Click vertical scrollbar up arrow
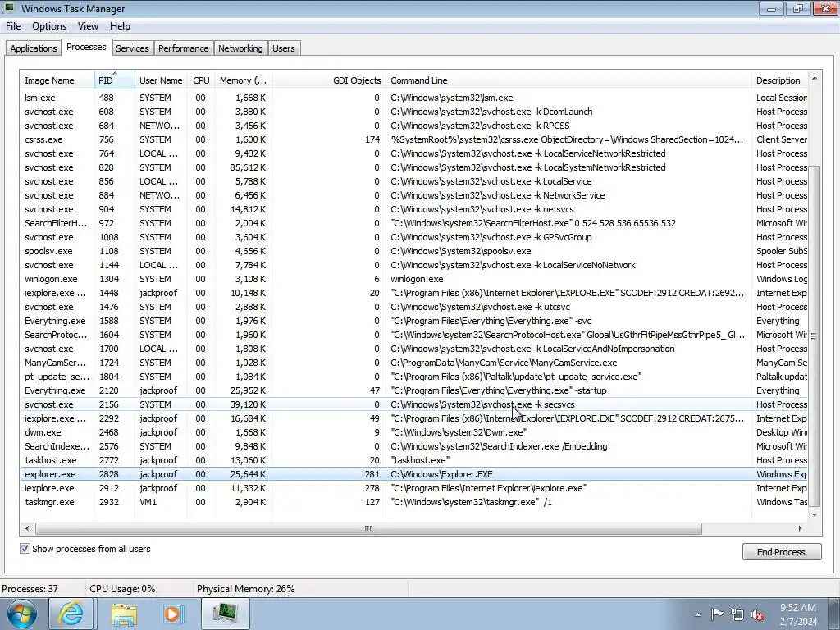The height and width of the screenshot is (630, 840). coord(815,78)
